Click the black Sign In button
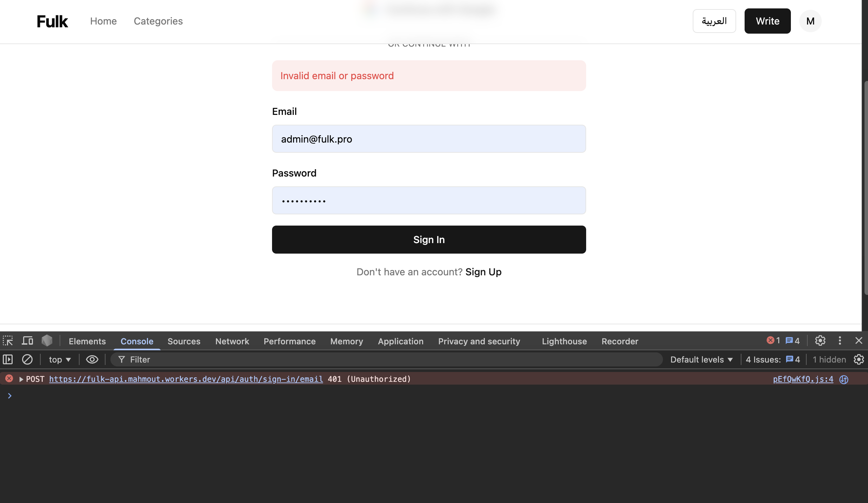The width and height of the screenshot is (868, 503). point(429,240)
